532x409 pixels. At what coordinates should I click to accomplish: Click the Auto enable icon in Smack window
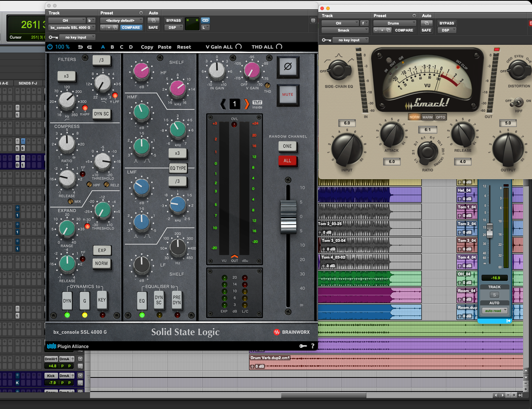[x=427, y=23]
